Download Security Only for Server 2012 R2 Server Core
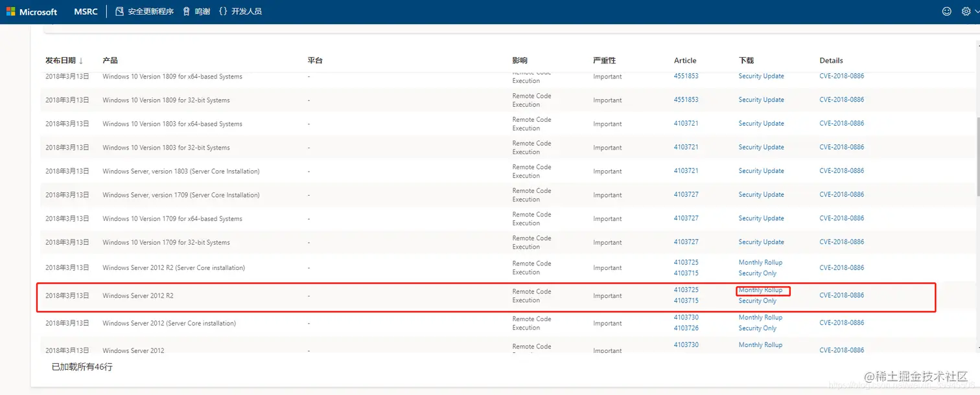This screenshot has height=395, width=980. tap(758, 273)
